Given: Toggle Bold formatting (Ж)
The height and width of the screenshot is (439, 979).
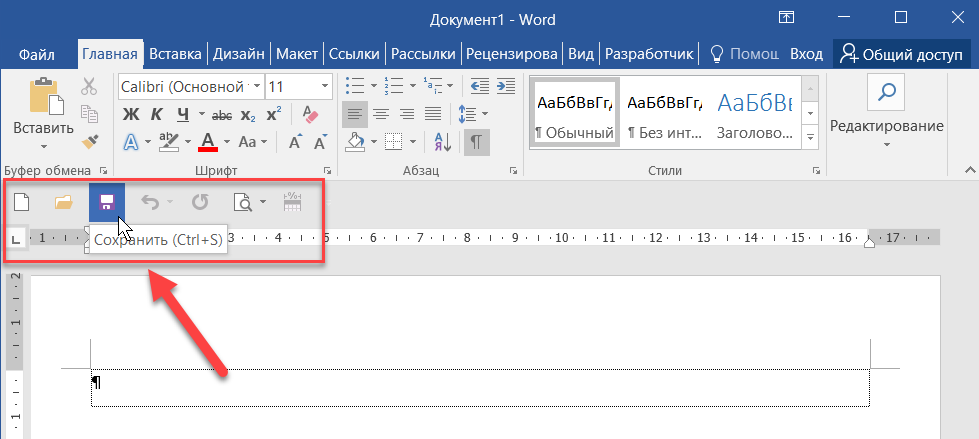Looking at the screenshot, I should (130, 114).
